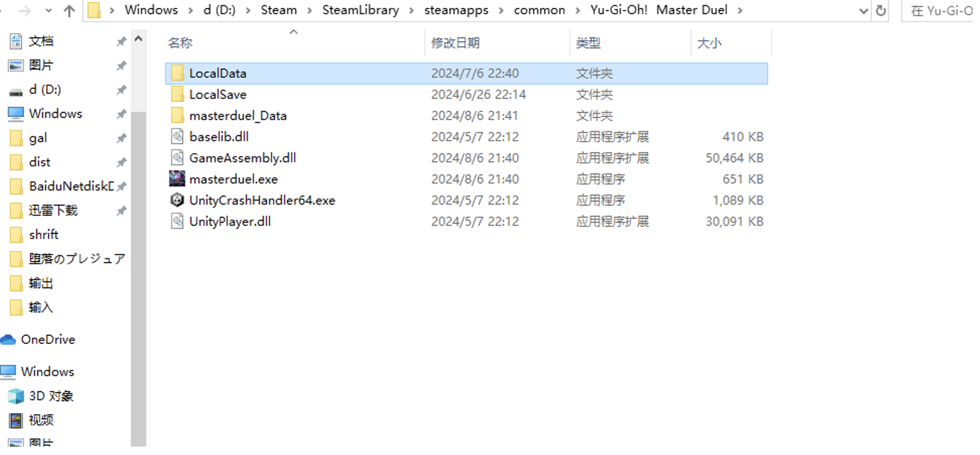The width and height of the screenshot is (980, 455).
Task: Go up one folder with the arrow
Action: [x=69, y=11]
